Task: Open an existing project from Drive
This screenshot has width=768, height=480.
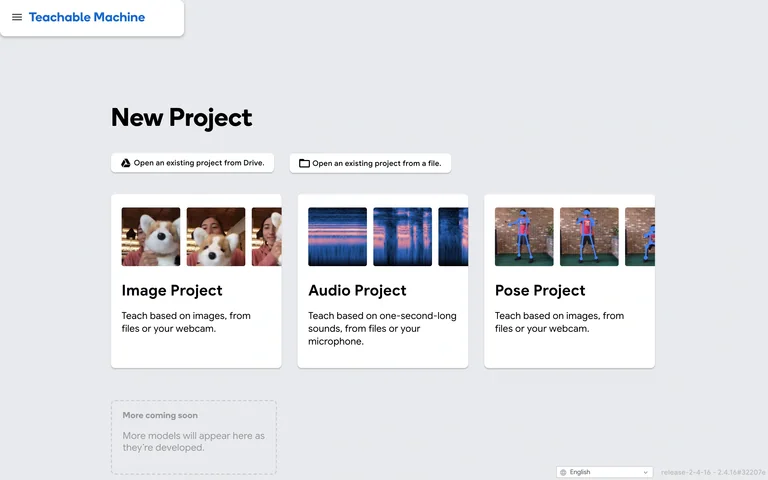Action: (192, 163)
